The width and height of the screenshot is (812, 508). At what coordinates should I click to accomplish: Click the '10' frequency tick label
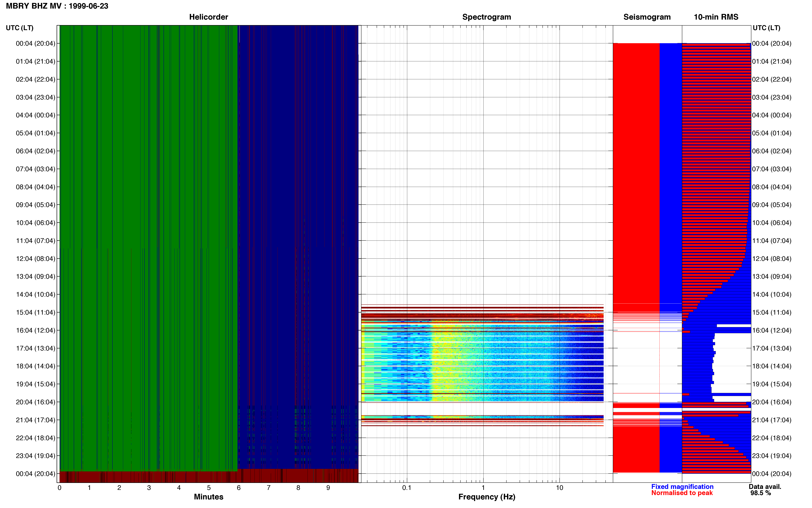pos(559,488)
